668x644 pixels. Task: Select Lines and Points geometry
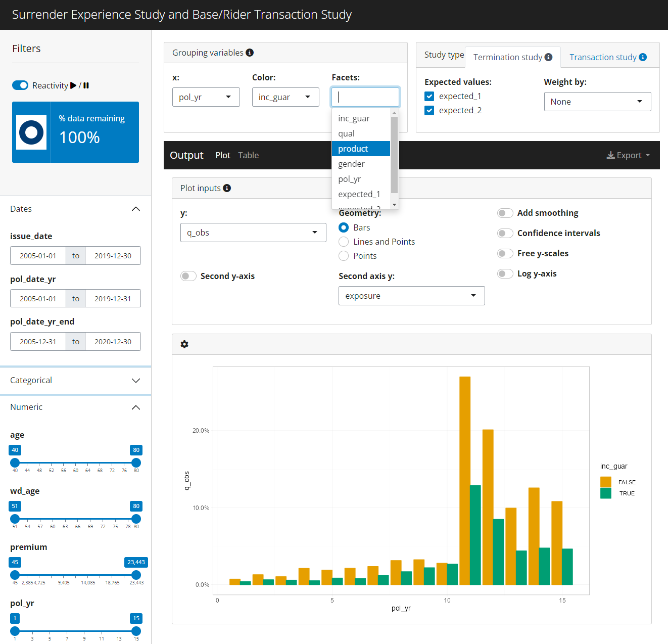click(x=344, y=242)
